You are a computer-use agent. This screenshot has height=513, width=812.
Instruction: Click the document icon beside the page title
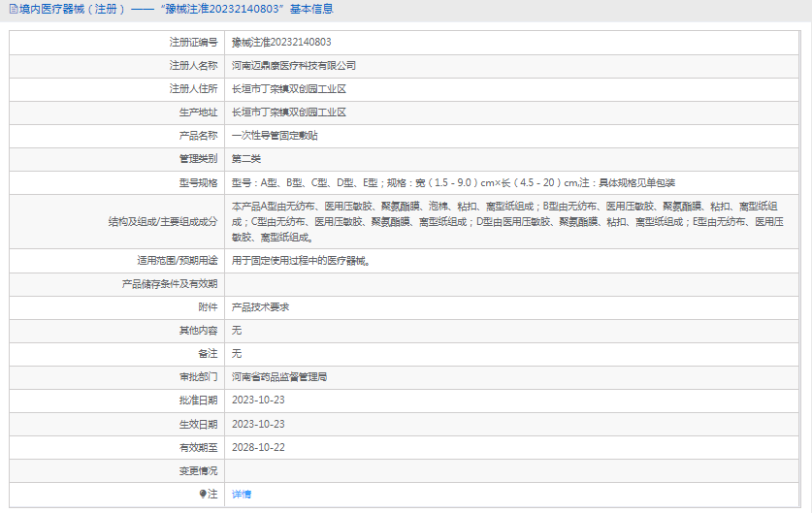point(14,9)
